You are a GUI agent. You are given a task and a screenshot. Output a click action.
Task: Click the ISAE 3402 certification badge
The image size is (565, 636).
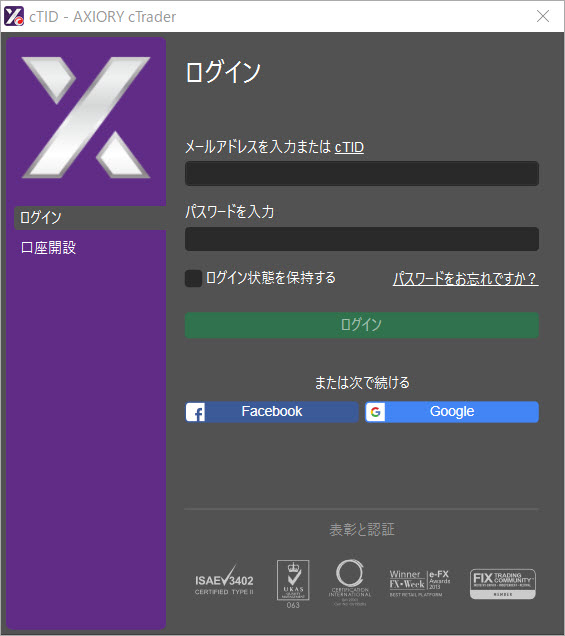point(224,581)
